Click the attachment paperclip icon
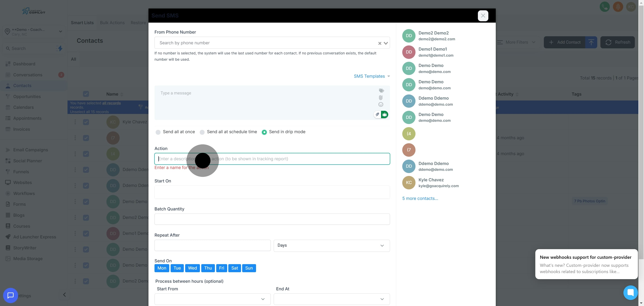 pyautogui.click(x=381, y=98)
